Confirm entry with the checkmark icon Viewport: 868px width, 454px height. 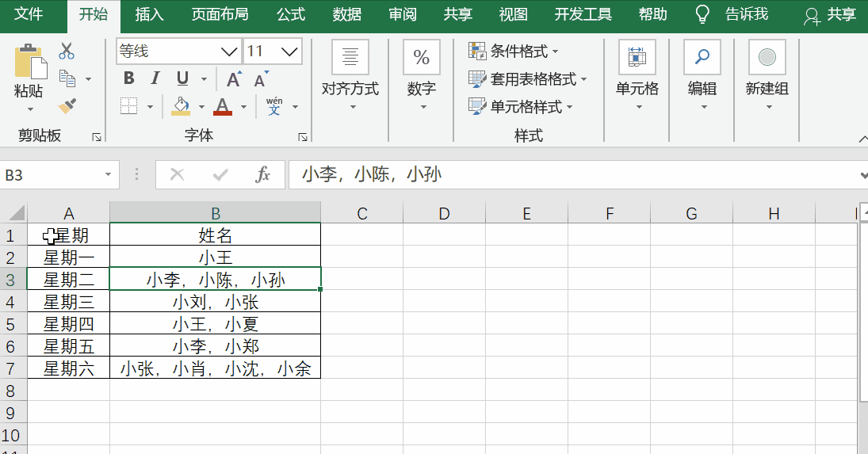tap(220, 175)
